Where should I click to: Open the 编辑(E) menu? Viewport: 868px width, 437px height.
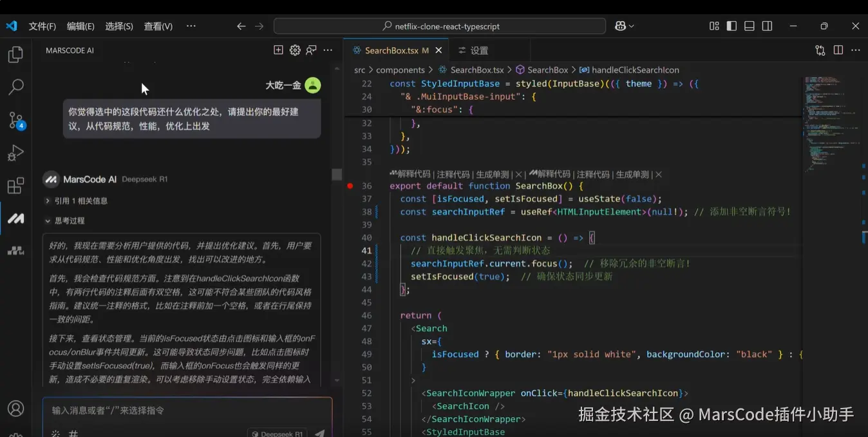80,26
